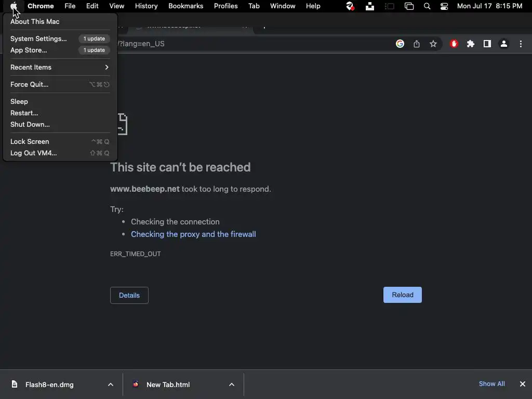The height and width of the screenshot is (399, 532).
Task: Open the History menu
Action: 146,6
